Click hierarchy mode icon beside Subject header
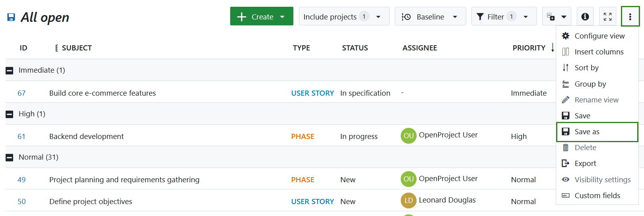Viewport: 644px width, 216px height. click(x=56, y=48)
